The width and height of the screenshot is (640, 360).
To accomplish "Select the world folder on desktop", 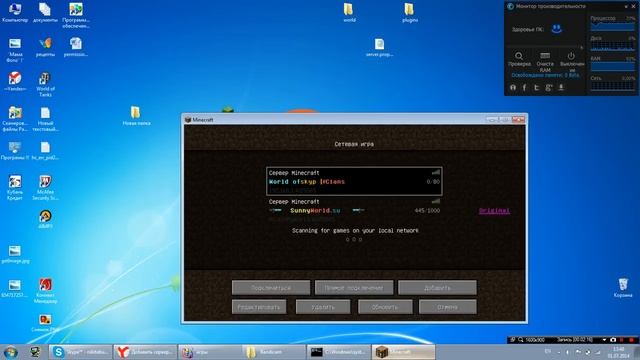I will click(x=349, y=12).
